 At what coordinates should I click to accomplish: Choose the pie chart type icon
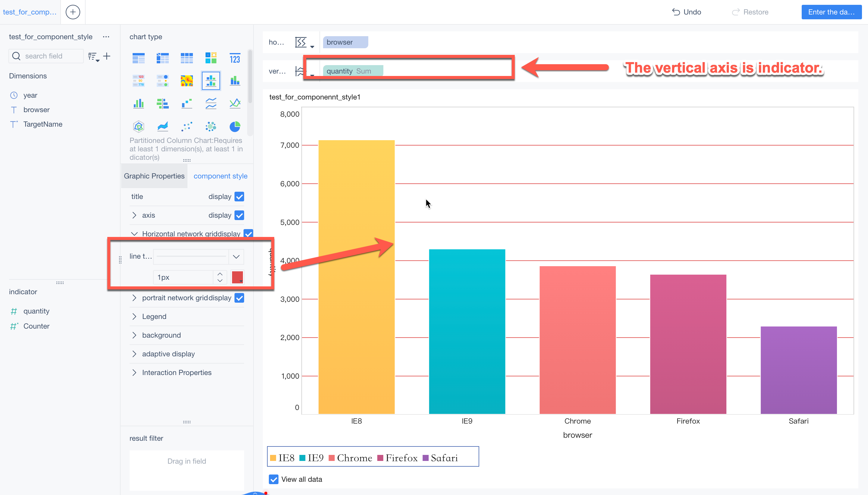tap(235, 127)
